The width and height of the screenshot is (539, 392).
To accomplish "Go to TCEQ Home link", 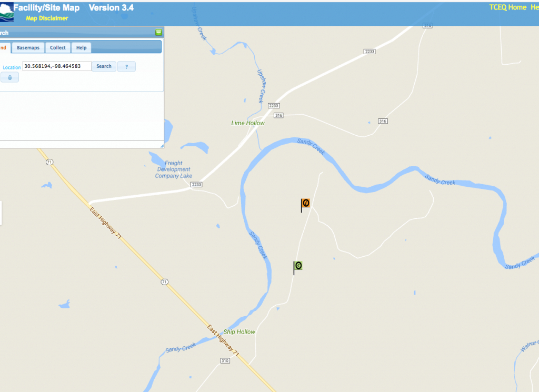I will click(507, 7).
